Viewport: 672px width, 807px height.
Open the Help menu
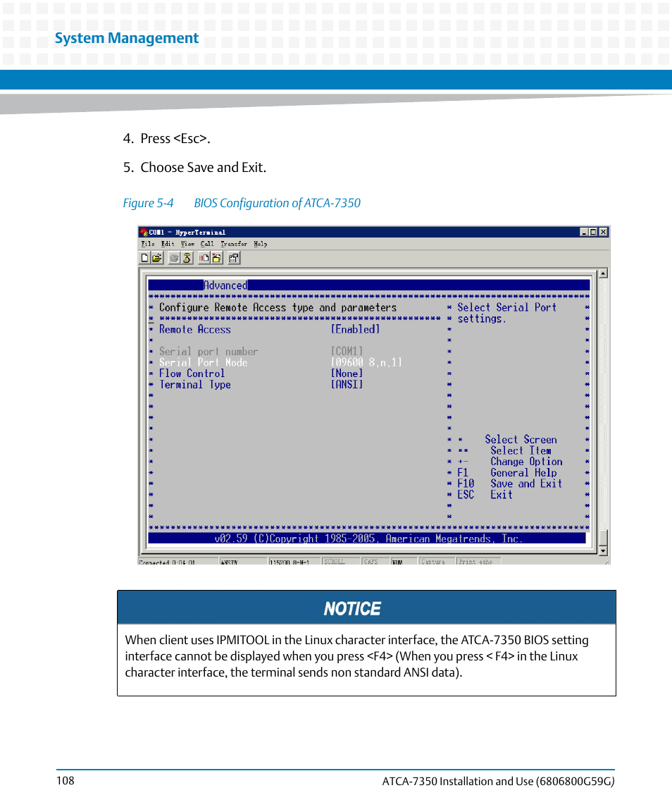[261, 244]
